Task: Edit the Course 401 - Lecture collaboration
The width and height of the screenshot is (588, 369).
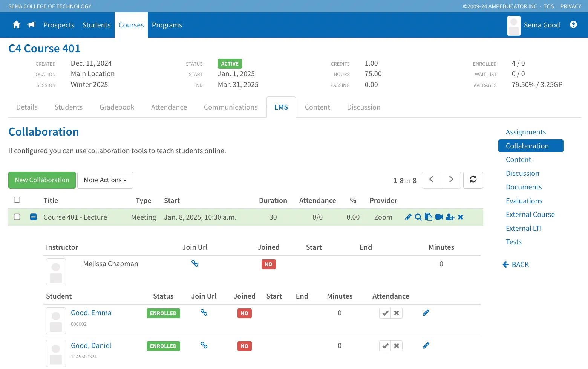Action: [408, 217]
